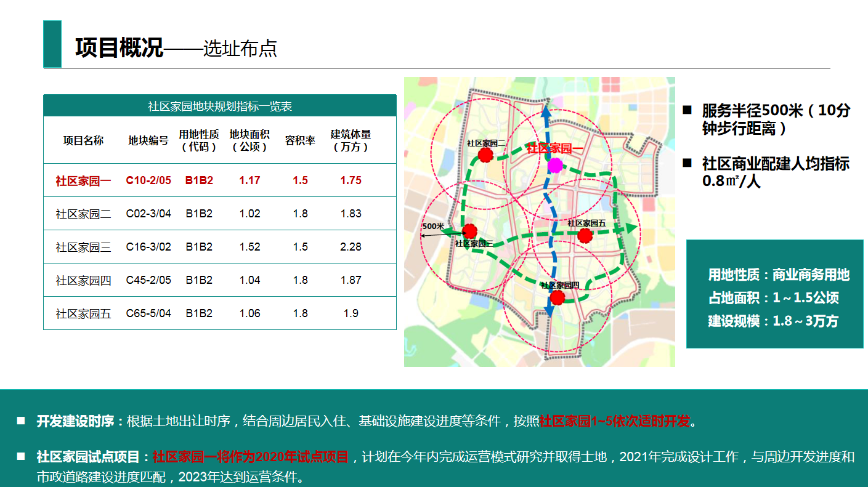Select the red 社区家园五 map marker
868x487 pixels.
coord(585,235)
